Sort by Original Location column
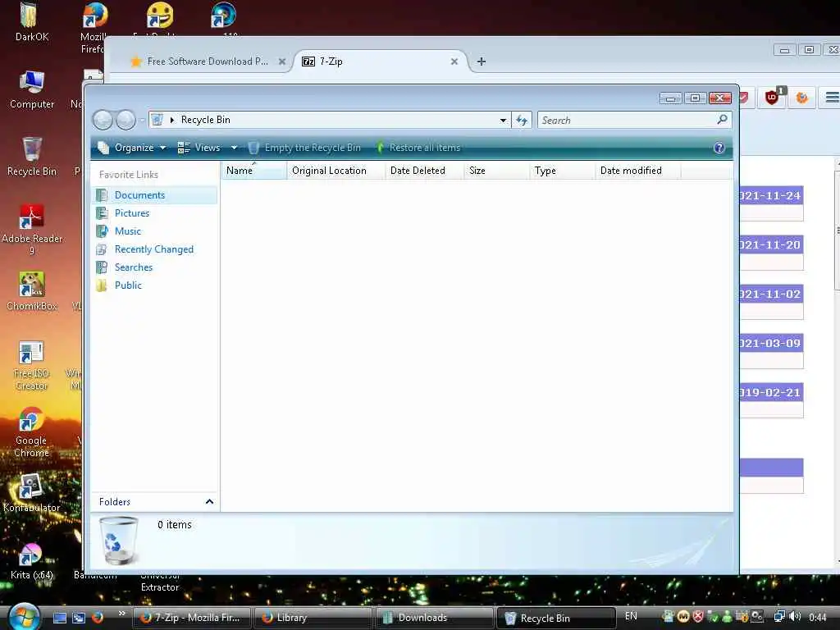 pos(336,171)
